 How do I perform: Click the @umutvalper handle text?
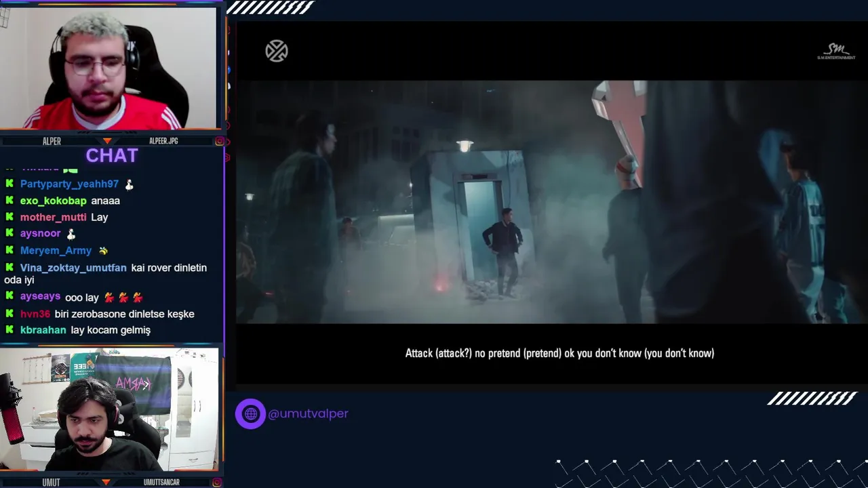pyautogui.click(x=308, y=413)
